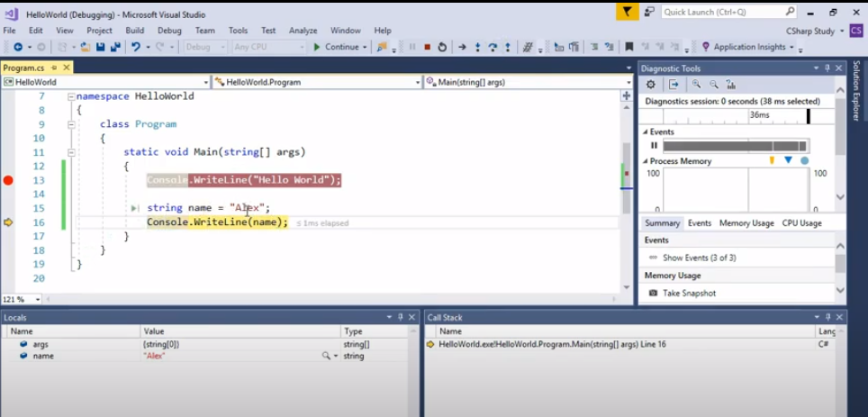The image size is (868, 417).
Task: Collapse the Process Memory section
Action: click(x=646, y=161)
